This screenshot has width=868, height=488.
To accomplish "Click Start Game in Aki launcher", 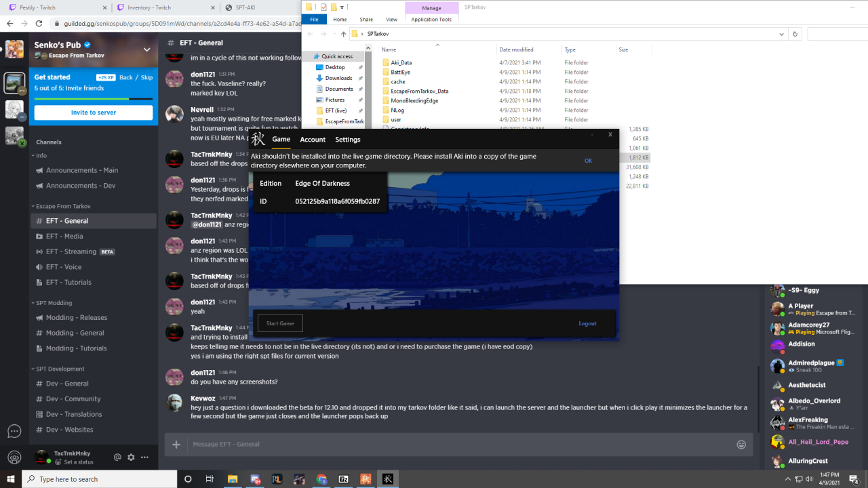I will 280,323.
